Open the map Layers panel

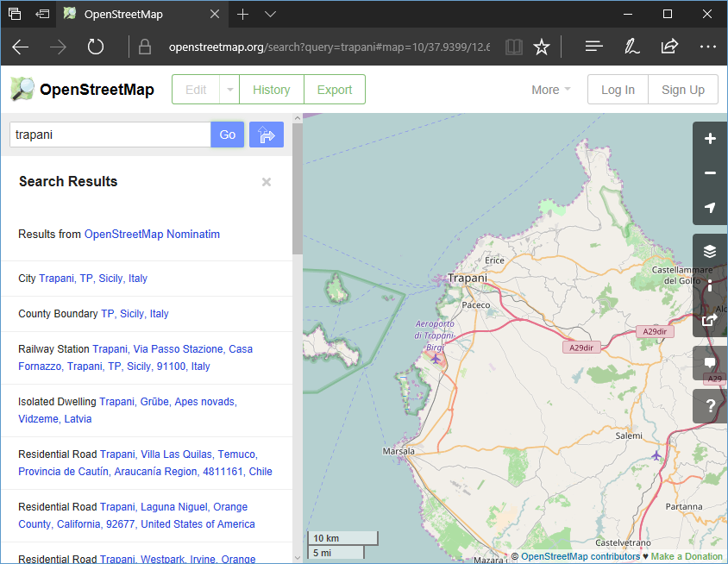coord(709,251)
